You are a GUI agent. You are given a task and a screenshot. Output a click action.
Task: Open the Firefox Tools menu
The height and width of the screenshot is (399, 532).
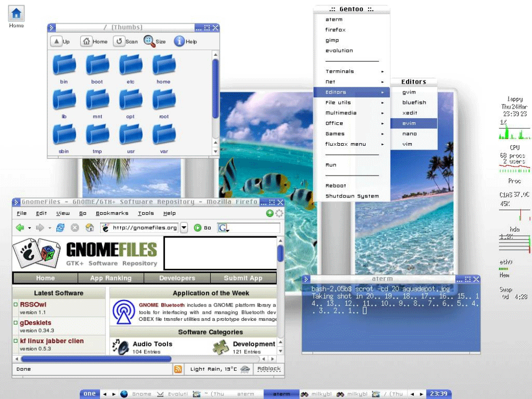point(146,213)
